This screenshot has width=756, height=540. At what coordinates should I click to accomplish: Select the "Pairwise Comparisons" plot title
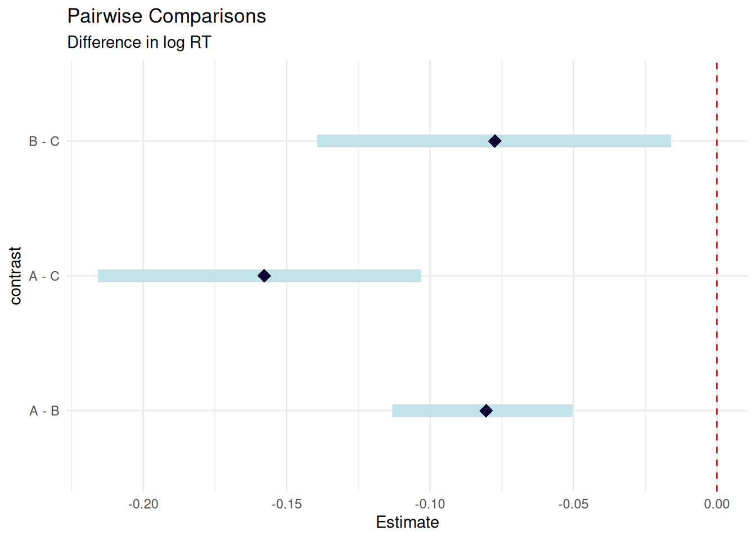(x=166, y=16)
